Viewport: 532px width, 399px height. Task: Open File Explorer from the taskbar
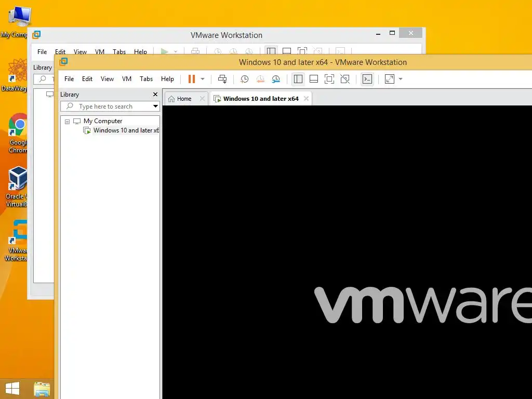[42, 389]
